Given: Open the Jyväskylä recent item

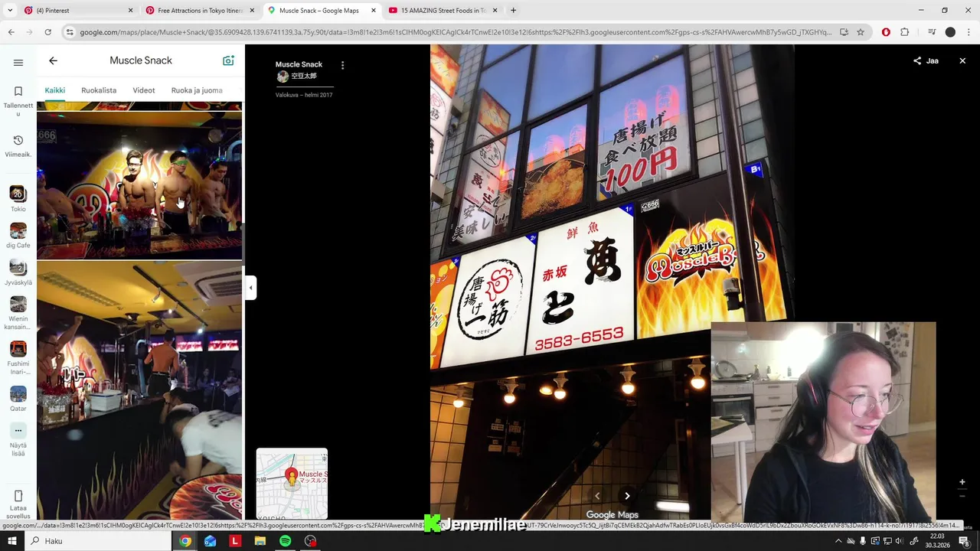Looking at the screenshot, I should coord(18,272).
